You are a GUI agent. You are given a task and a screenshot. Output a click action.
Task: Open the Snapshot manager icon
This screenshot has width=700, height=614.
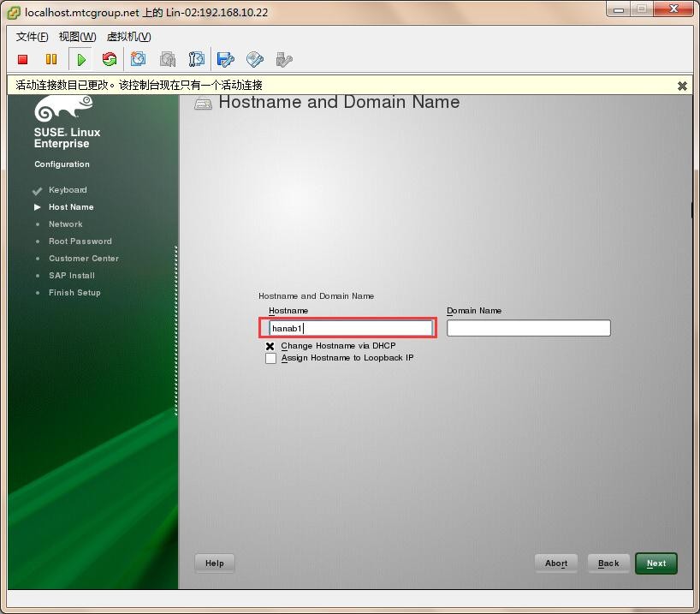click(197, 59)
